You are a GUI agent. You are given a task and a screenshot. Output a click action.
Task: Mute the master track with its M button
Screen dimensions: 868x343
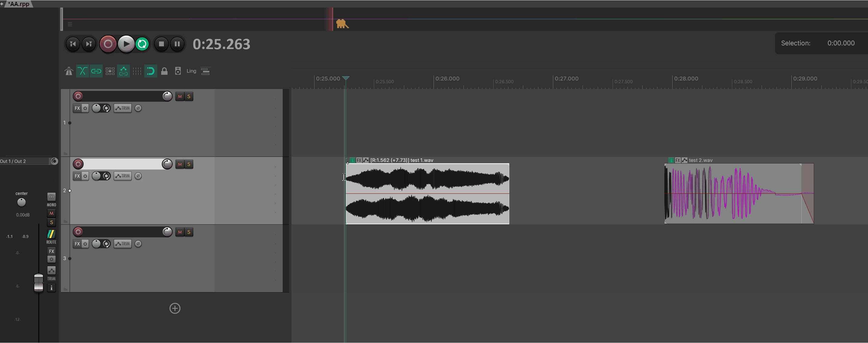51,213
